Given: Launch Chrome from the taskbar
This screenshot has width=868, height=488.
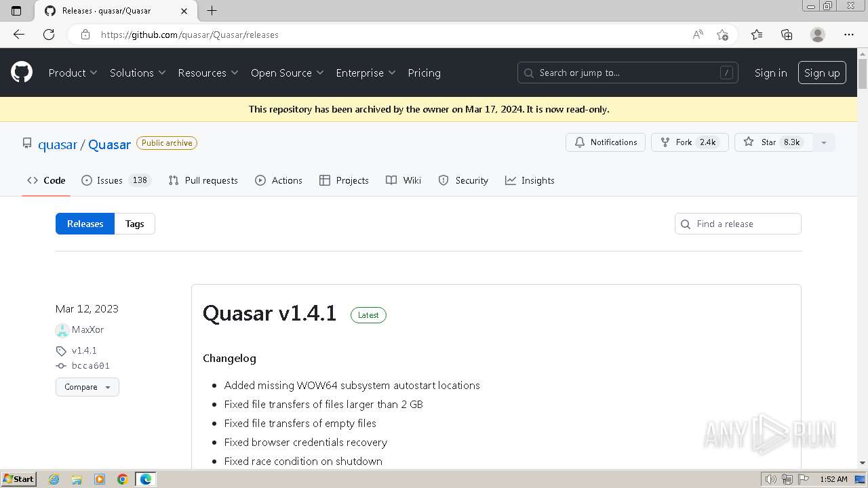Looking at the screenshot, I should tap(122, 479).
